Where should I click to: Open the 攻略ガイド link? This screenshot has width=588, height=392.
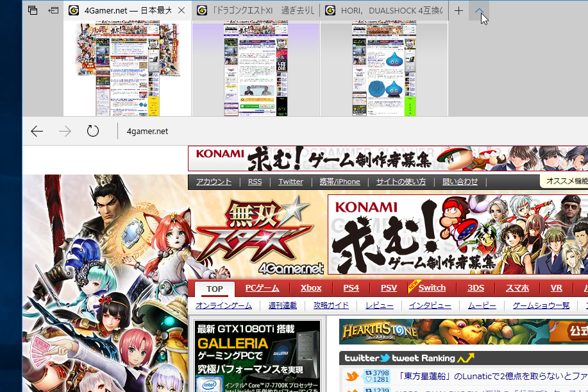pyautogui.click(x=331, y=305)
